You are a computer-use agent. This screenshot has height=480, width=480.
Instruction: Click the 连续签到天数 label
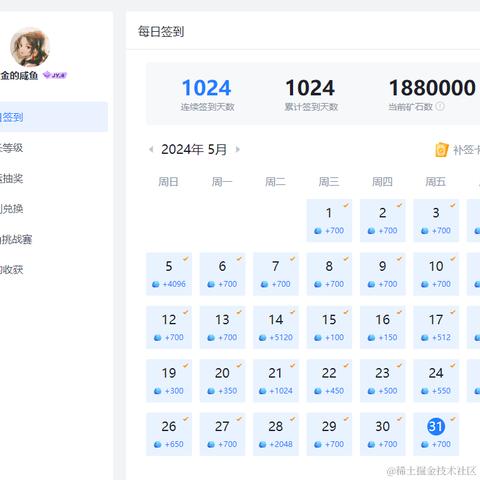[207, 107]
